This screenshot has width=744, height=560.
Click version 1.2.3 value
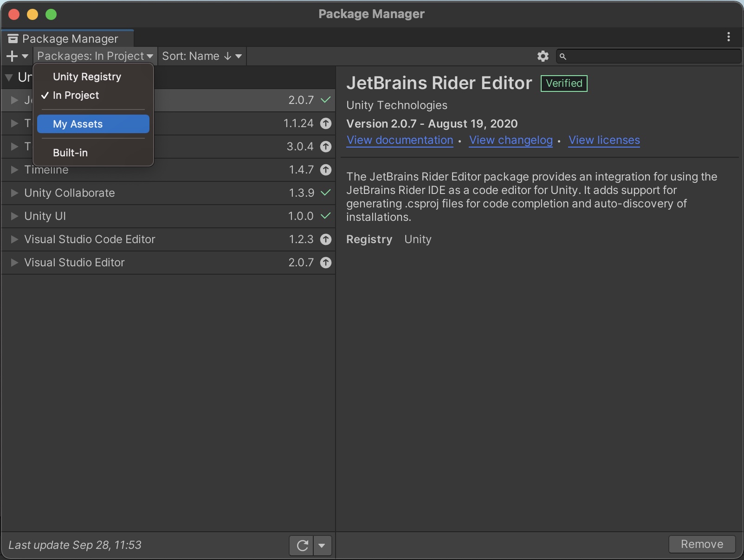(x=301, y=239)
